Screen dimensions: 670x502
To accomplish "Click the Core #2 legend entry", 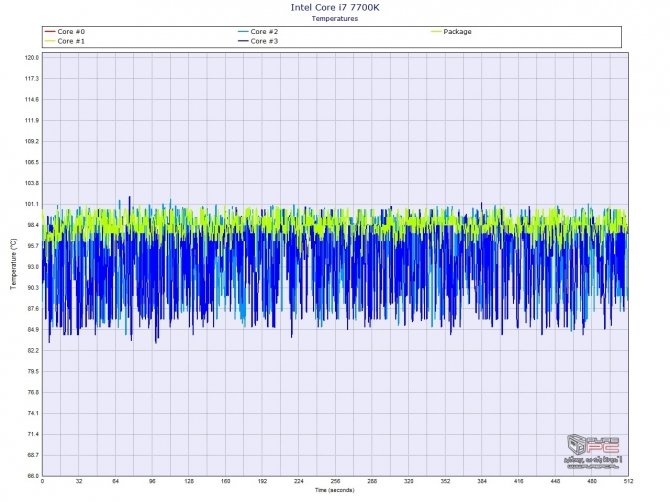I will [258, 32].
